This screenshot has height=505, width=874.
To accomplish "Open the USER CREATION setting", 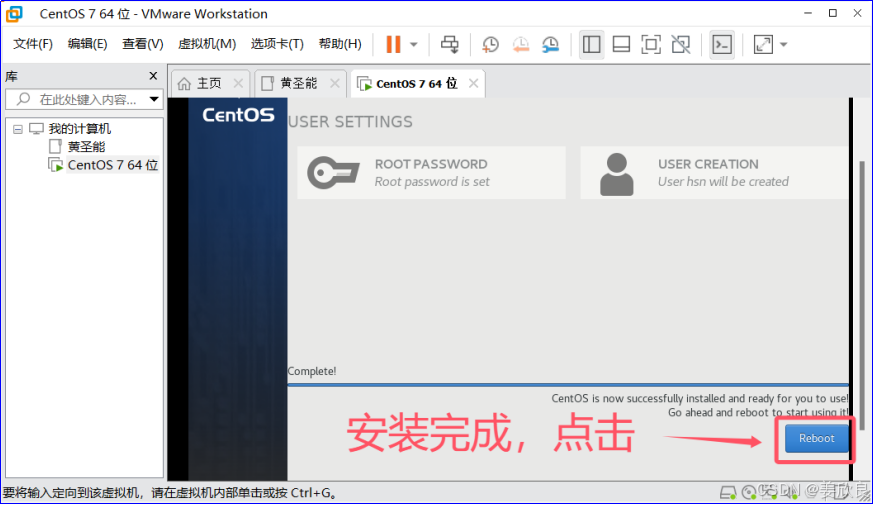I will 714,173.
